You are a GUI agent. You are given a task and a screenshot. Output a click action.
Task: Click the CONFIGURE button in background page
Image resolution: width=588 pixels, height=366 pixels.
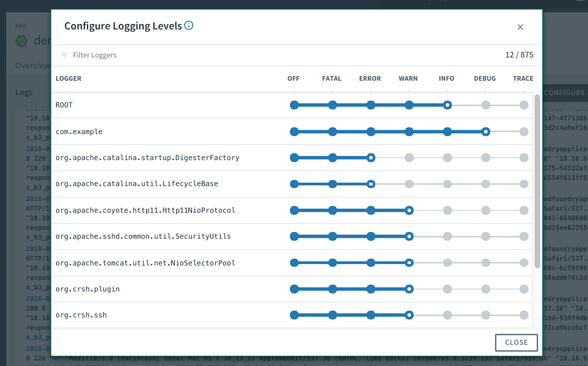pyautogui.click(x=565, y=93)
